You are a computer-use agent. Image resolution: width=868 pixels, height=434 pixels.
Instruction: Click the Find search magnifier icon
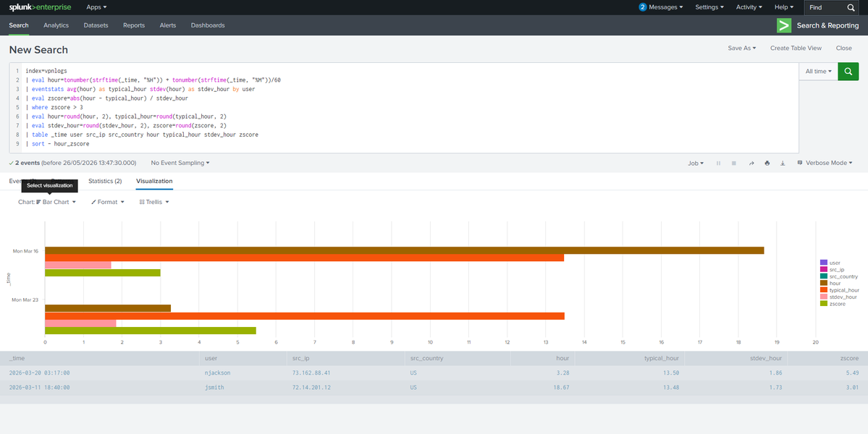pyautogui.click(x=851, y=8)
